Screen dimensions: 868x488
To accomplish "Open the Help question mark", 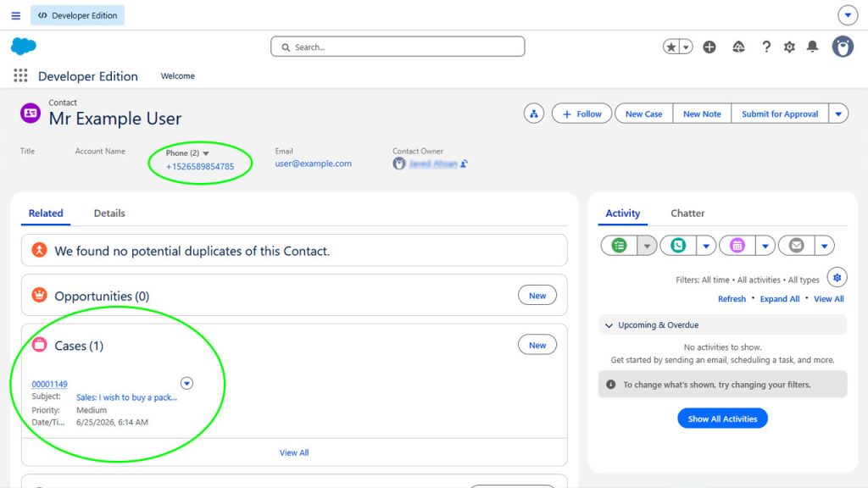I will coord(766,47).
